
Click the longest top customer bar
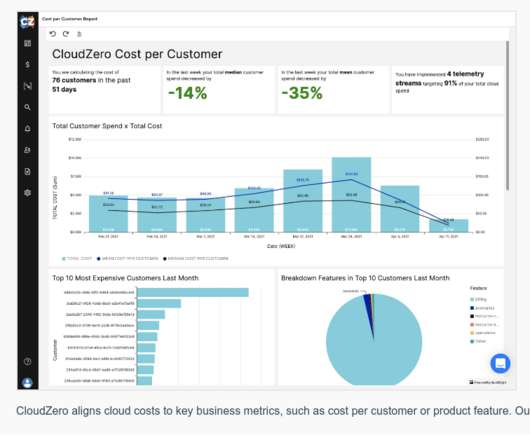tap(193, 292)
